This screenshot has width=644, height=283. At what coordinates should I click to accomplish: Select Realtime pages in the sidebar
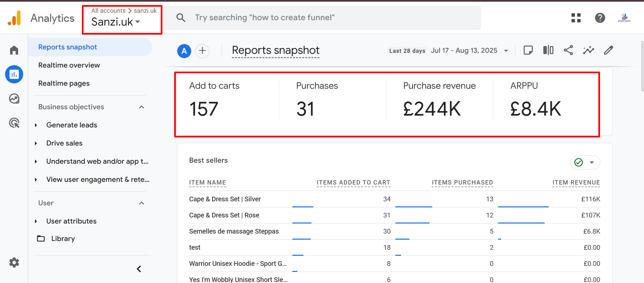pyautogui.click(x=64, y=83)
